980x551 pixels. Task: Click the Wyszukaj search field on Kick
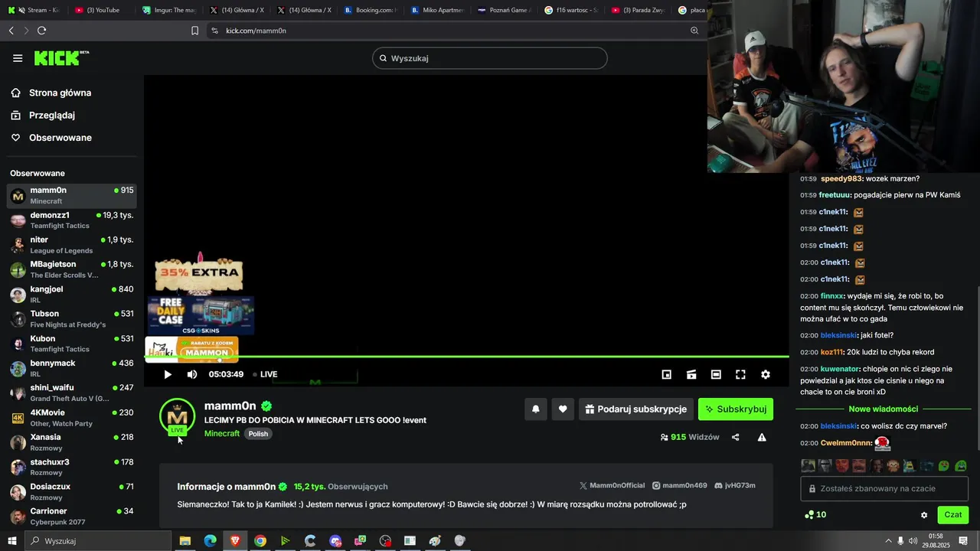(490, 58)
